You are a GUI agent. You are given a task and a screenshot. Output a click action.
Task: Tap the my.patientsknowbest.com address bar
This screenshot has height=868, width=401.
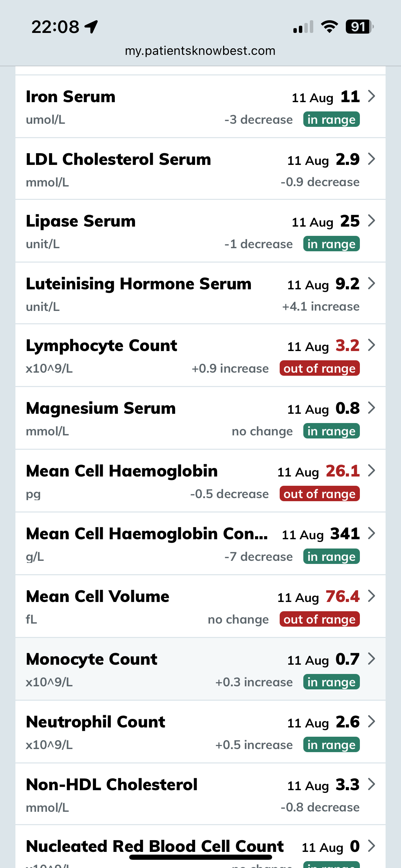point(200,51)
